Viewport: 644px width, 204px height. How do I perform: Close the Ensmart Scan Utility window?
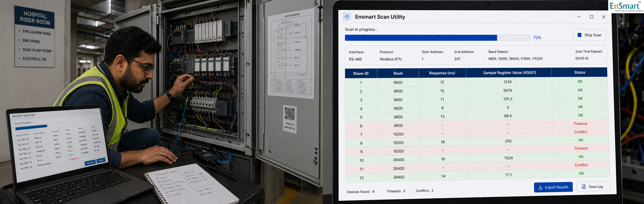(x=604, y=17)
